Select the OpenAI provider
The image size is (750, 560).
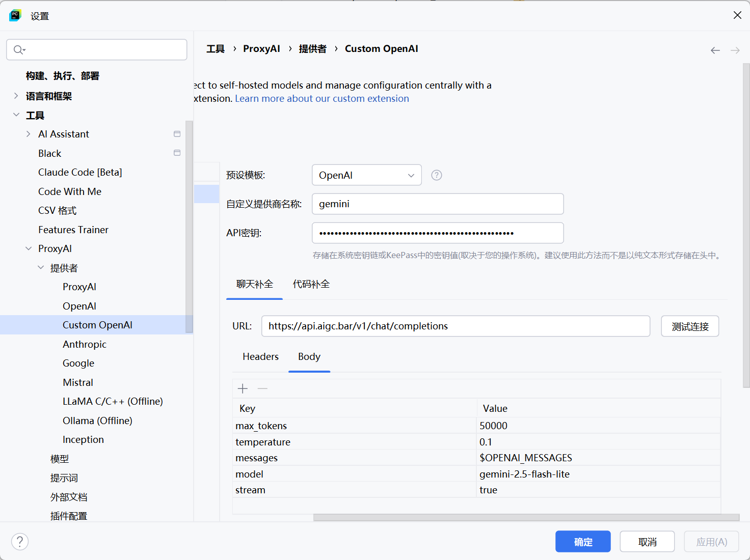point(79,306)
